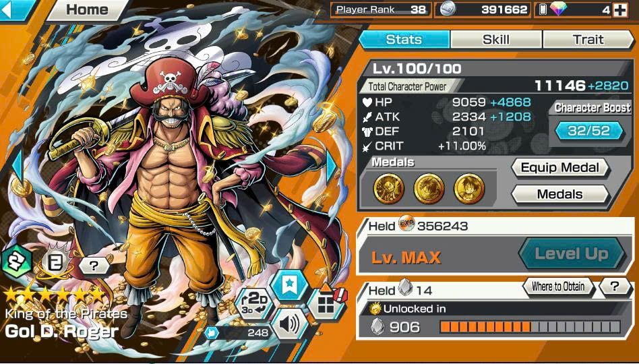Select the first gold medal slot

(x=389, y=189)
